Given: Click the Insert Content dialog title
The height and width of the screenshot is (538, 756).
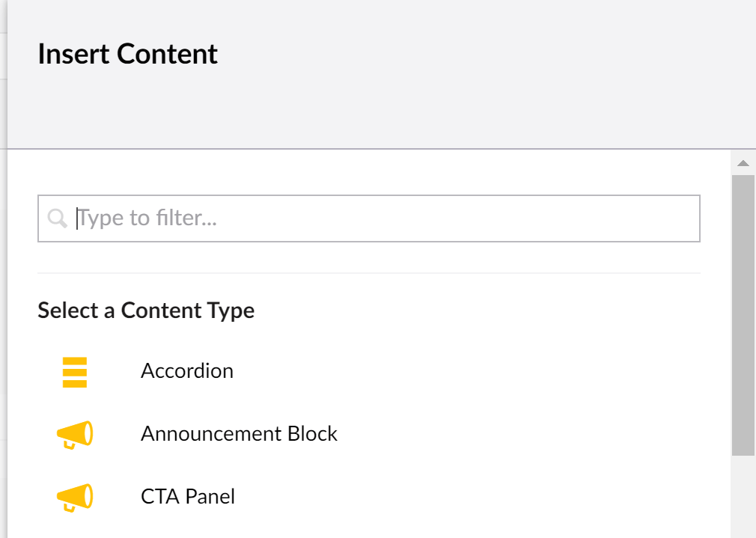Looking at the screenshot, I should 128,55.
